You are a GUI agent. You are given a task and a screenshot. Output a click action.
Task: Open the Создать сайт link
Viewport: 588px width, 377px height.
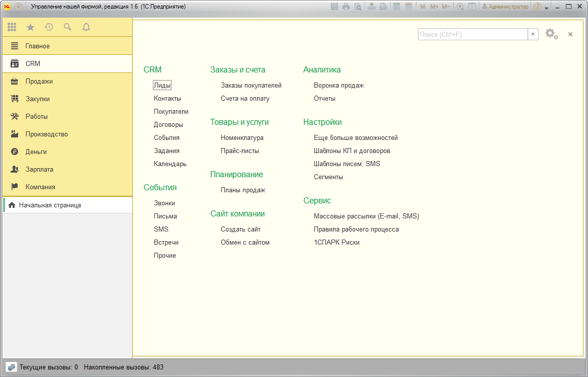[x=240, y=229]
